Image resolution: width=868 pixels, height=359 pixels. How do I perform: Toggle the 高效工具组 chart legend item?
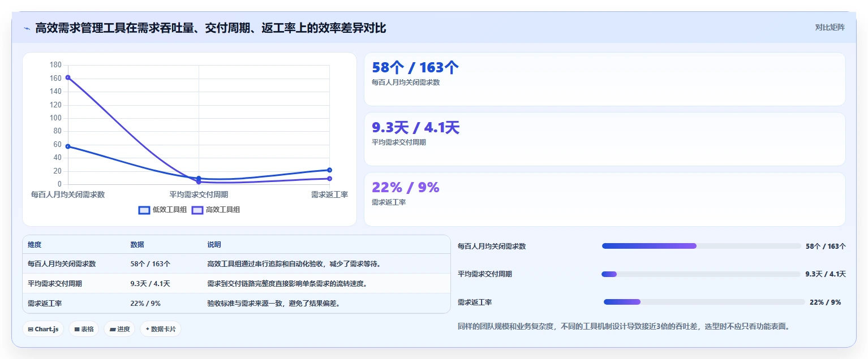click(216, 210)
